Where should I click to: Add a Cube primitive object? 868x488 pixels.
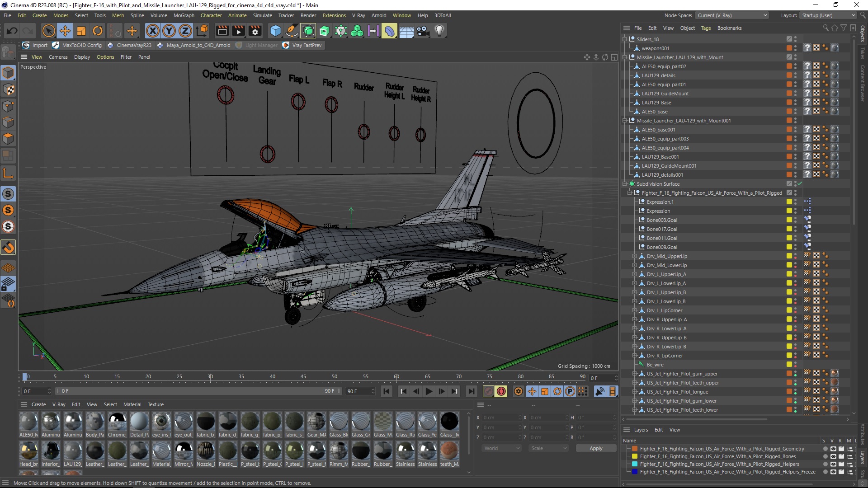(x=275, y=31)
